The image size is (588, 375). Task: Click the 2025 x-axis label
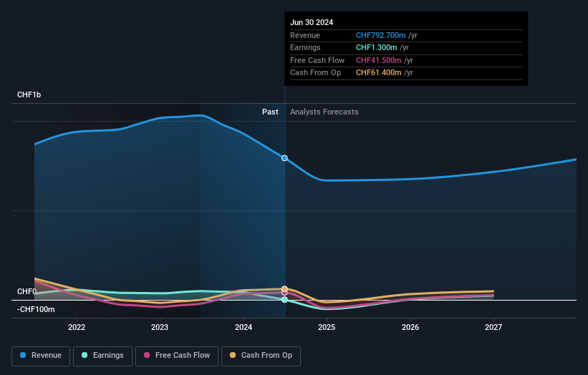[x=327, y=327]
